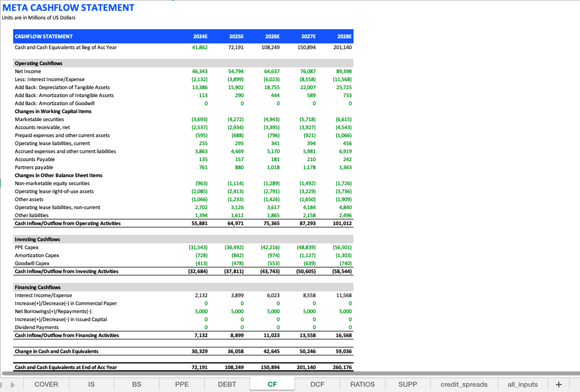The height and width of the screenshot is (392, 580).
Task: Select the Dividend Payments label
Action: (x=37, y=327)
